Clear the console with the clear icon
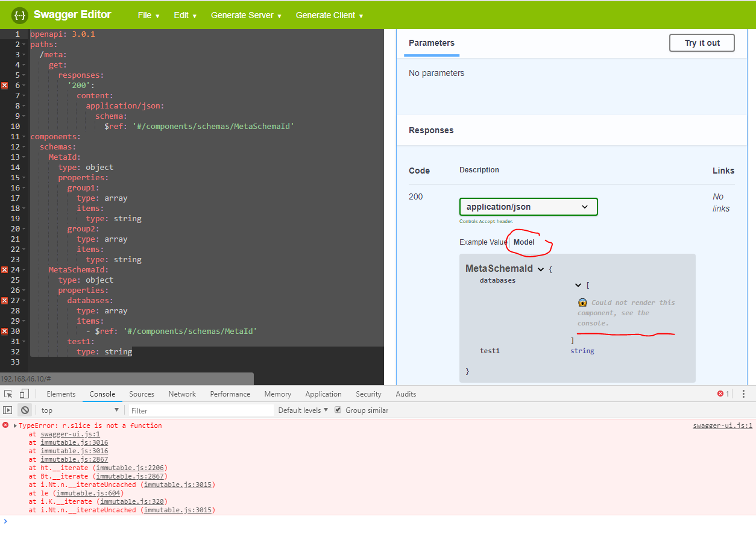The width and height of the screenshot is (756, 537). pyautogui.click(x=24, y=410)
